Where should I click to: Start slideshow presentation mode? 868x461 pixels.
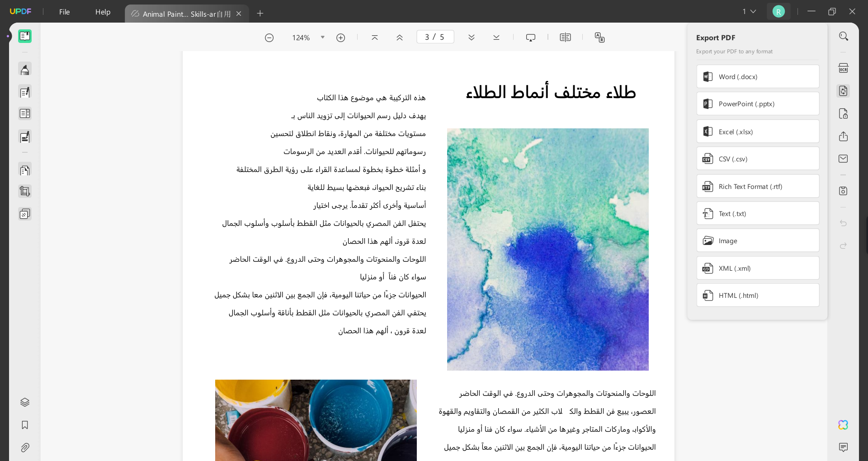click(531, 38)
